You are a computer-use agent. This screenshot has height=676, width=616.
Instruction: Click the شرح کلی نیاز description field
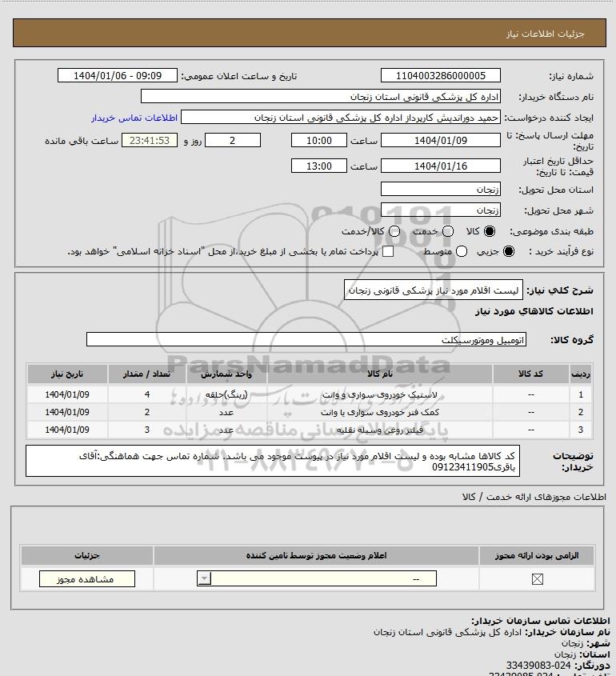434,290
